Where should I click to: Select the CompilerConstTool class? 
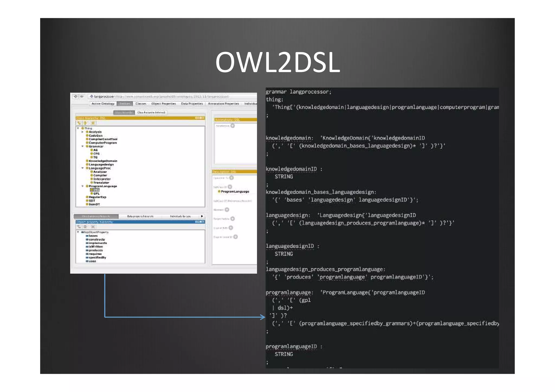pos(101,139)
